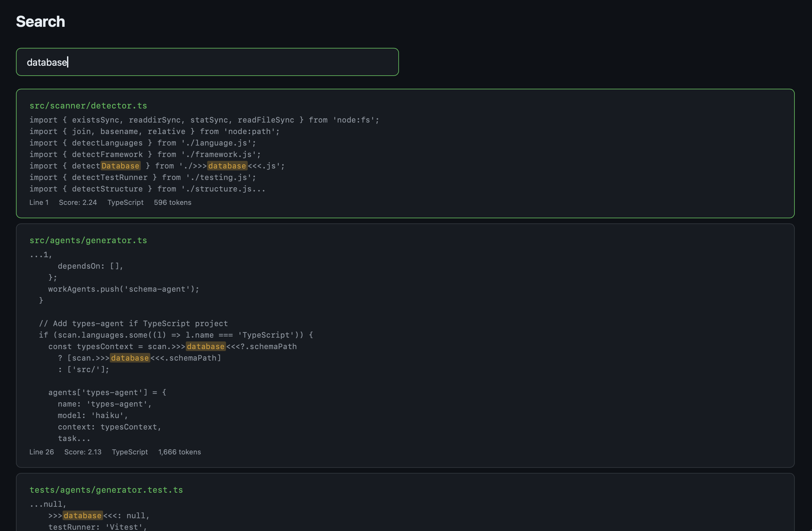Click highlighted database in the test result

tap(83, 516)
